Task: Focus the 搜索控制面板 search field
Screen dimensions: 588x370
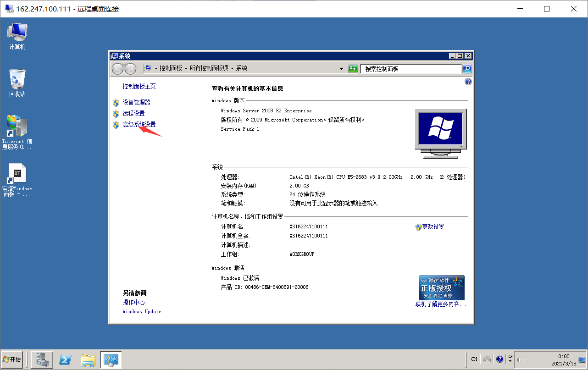Action: tap(411, 69)
